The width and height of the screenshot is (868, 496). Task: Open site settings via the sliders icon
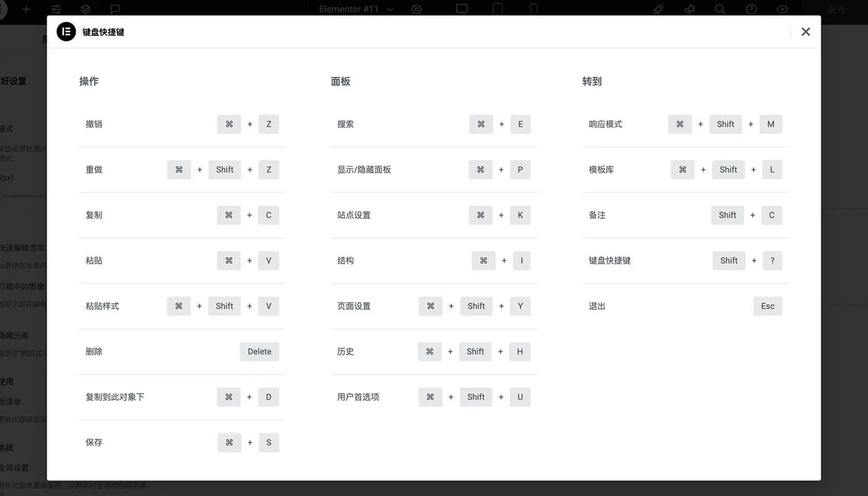click(56, 9)
